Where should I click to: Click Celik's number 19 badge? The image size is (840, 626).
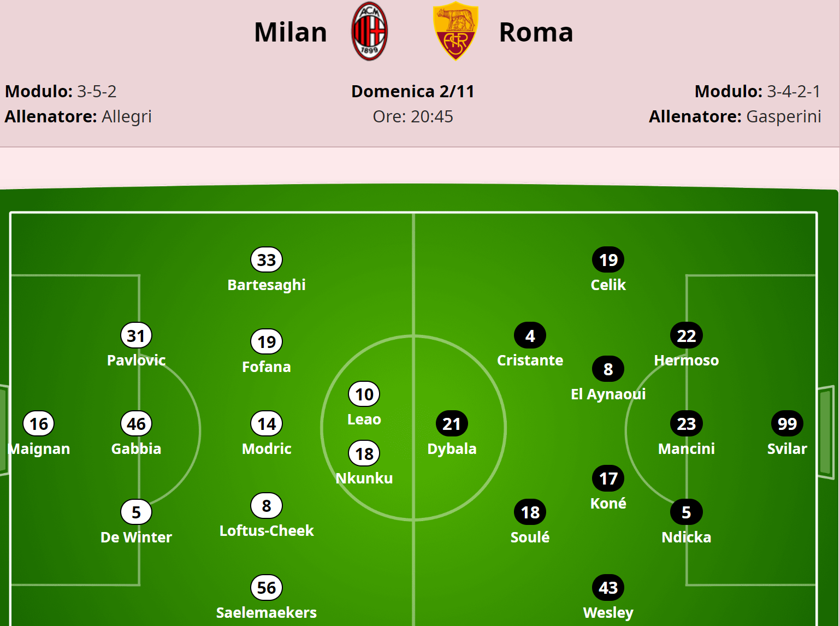tap(608, 260)
